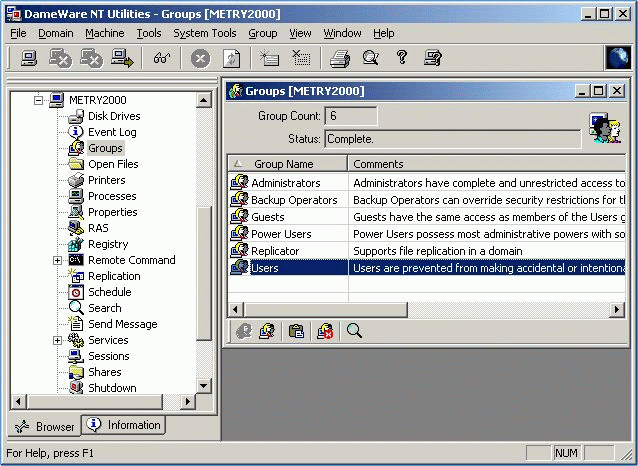Switch to the Information tab
Viewport: 638px width, 466px height.
pyautogui.click(x=124, y=425)
